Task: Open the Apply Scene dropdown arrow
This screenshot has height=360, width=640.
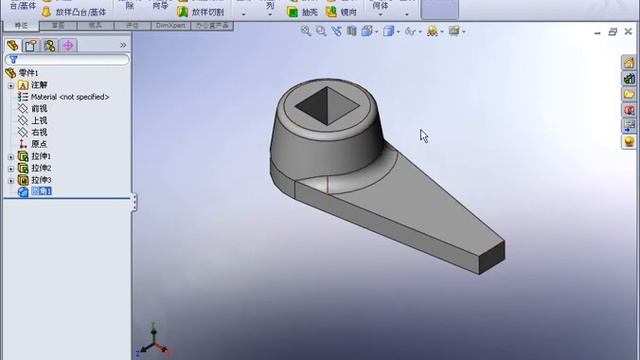Action: pyautogui.click(x=442, y=32)
